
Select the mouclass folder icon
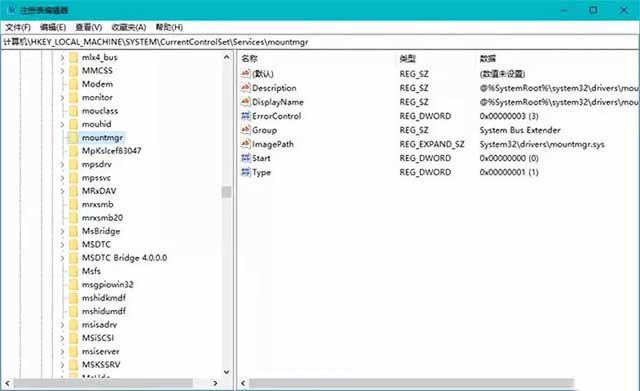[73, 111]
